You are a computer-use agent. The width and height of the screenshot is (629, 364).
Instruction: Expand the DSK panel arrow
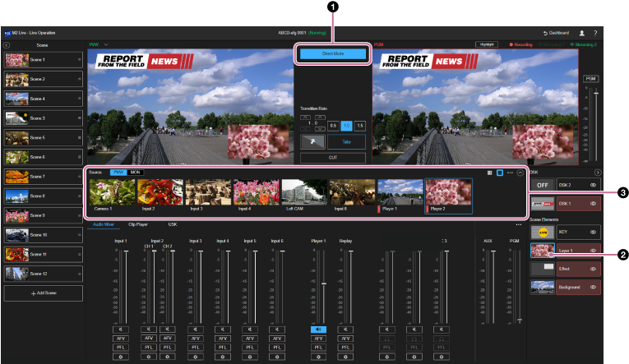tap(598, 173)
